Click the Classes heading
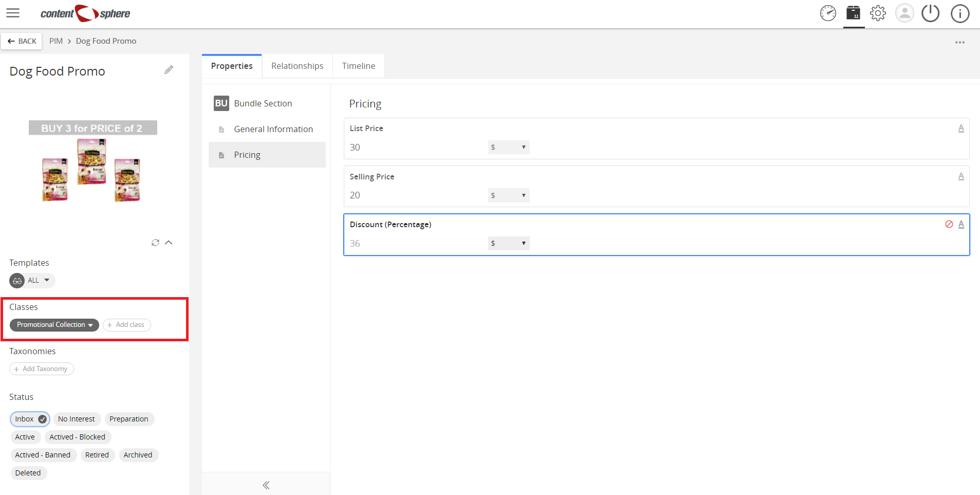This screenshot has height=495, width=980. [x=24, y=307]
